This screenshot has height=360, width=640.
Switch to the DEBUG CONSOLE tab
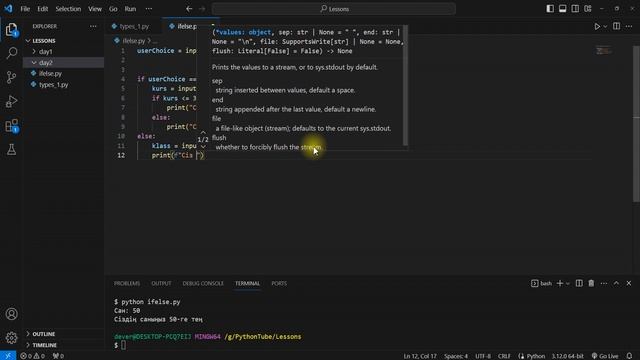tap(203, 283)
